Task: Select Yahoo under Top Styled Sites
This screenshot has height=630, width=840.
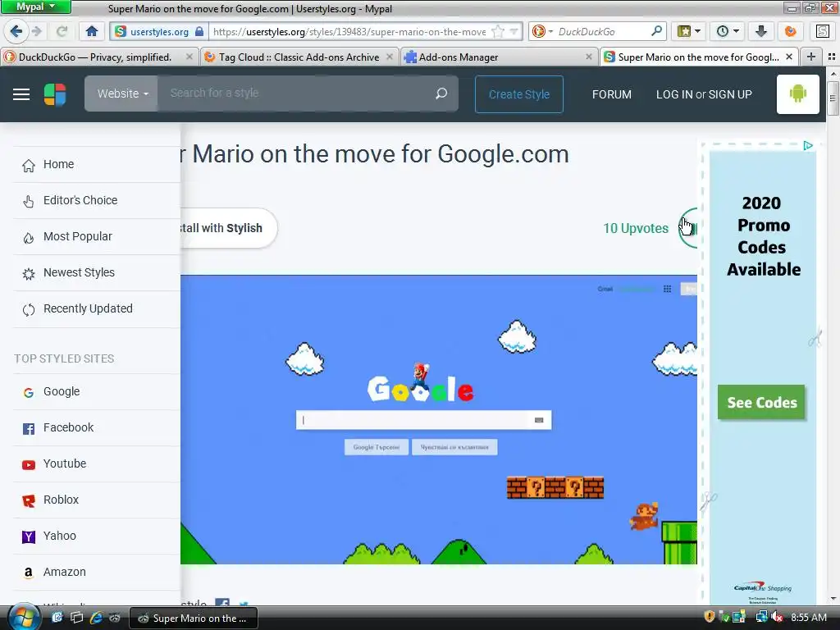Action: (96, 536)
